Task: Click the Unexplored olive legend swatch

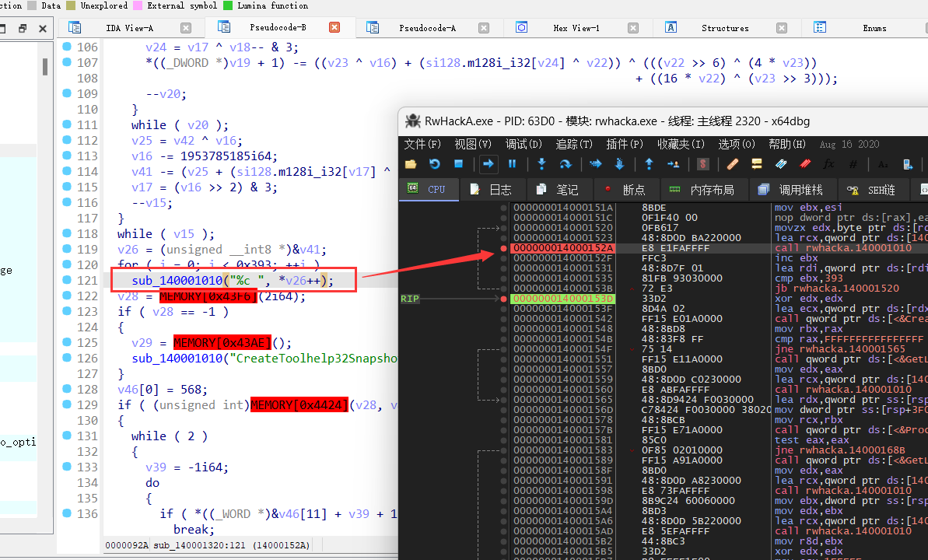Action: pyautogui.click(x=71, y=5)
